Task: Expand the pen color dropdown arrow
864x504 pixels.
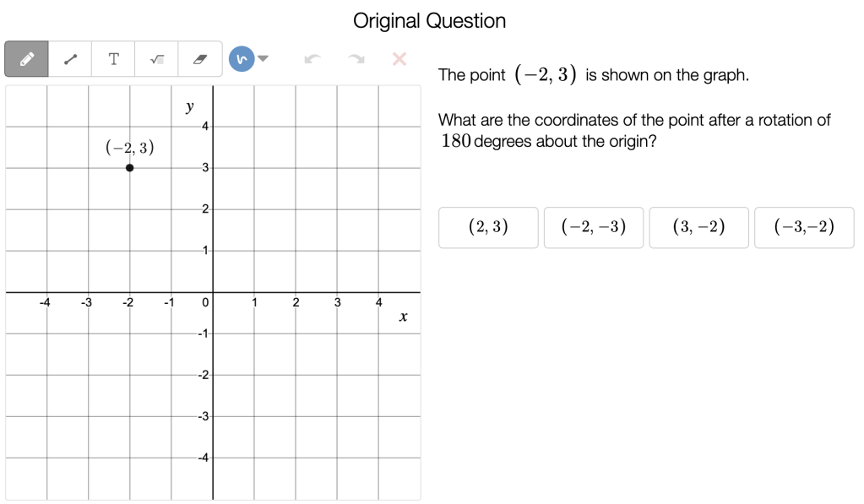Action: coord(263,58)
